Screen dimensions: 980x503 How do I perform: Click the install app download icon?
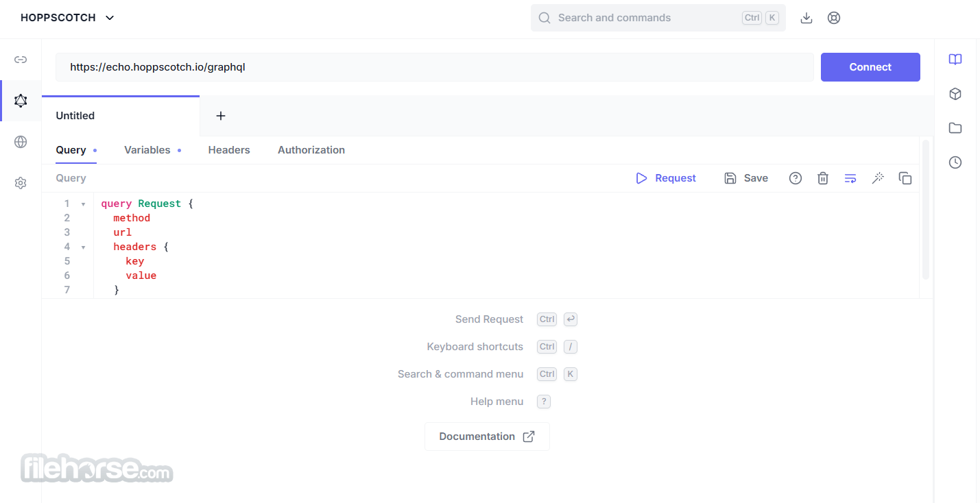point(806,18)
